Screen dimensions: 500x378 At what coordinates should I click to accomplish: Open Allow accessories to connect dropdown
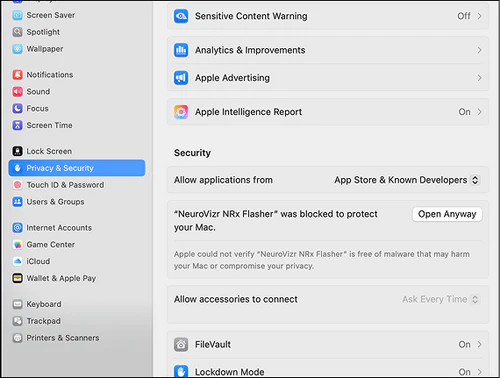pyautogui.click(x=440, y=299)
